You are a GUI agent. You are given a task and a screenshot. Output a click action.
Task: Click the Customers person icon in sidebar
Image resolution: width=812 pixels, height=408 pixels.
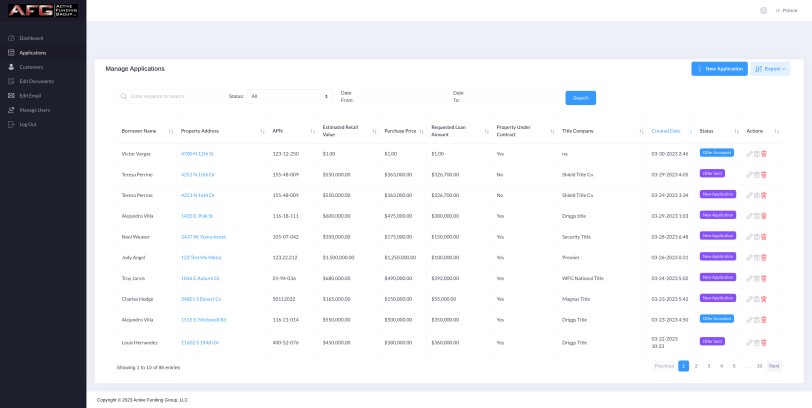[10, 67]
